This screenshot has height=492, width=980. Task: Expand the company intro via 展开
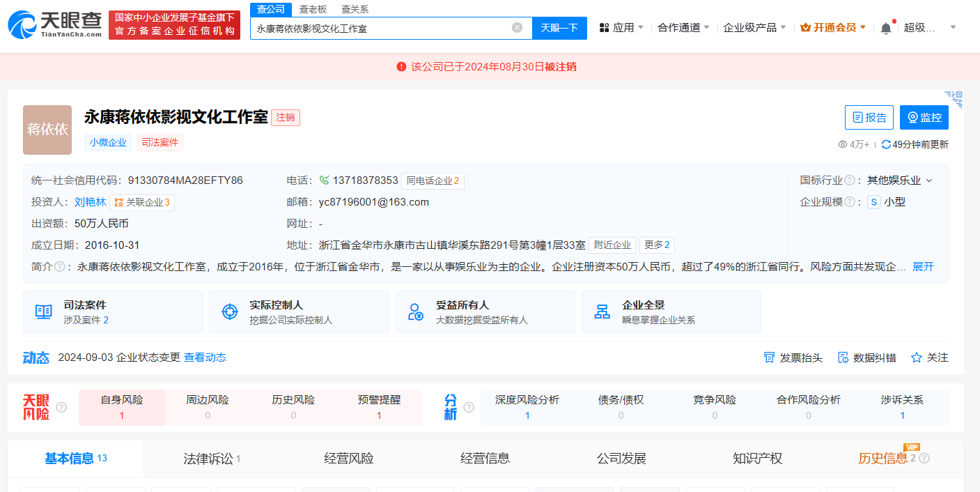[922, 266]
